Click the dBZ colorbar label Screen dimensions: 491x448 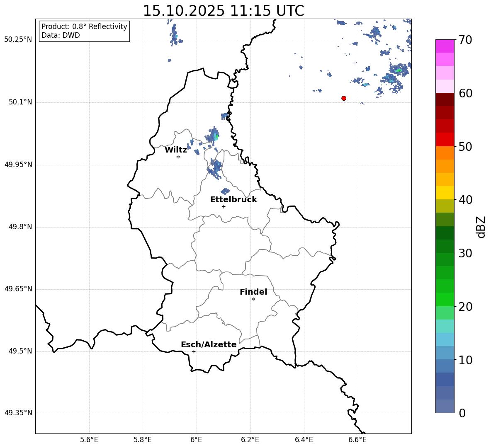coord(481,227)
